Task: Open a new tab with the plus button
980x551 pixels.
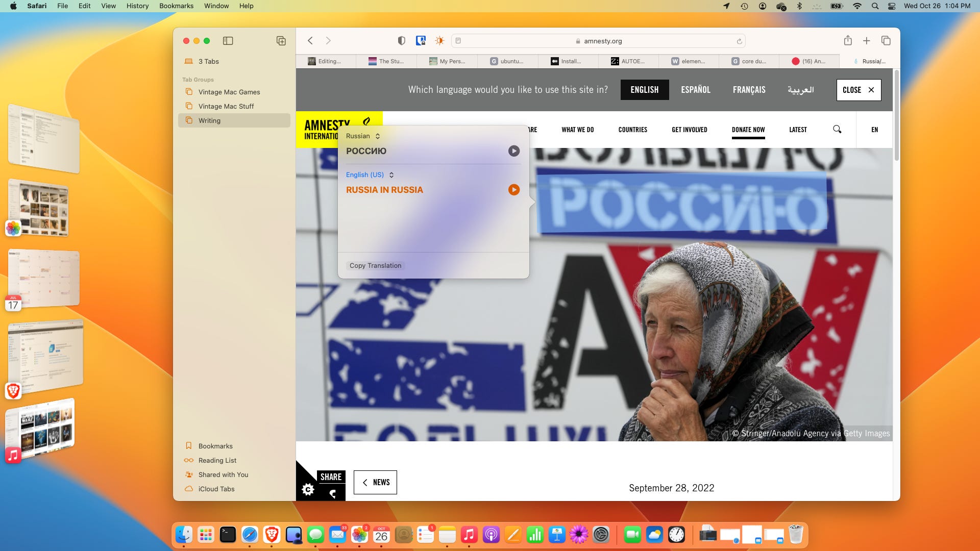Action: pyautogui.click(x=866, y=41)
